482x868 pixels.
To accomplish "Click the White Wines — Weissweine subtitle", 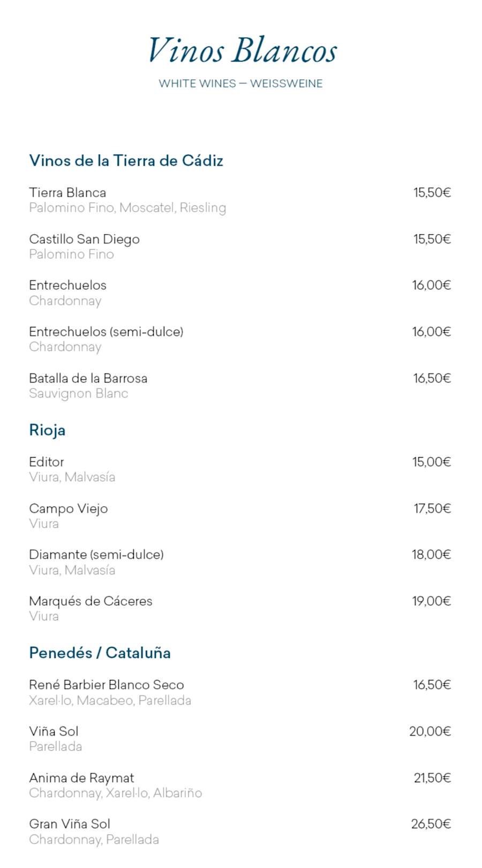I will pos(240,84).
